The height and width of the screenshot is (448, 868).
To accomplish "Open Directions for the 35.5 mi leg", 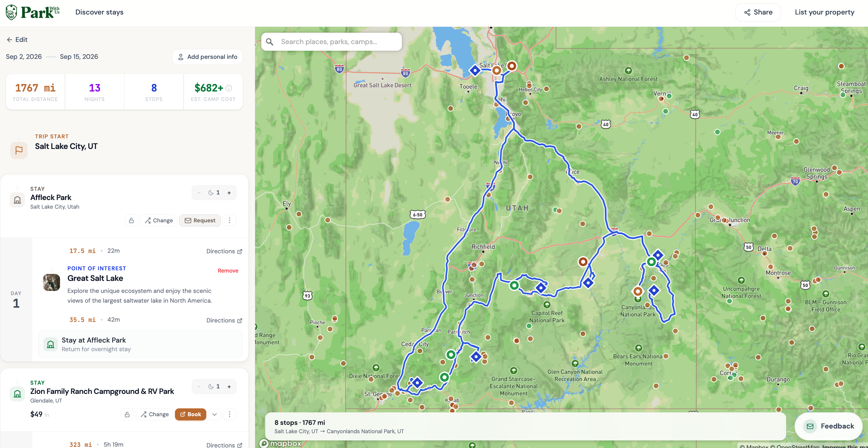I will tap(224, 320).
